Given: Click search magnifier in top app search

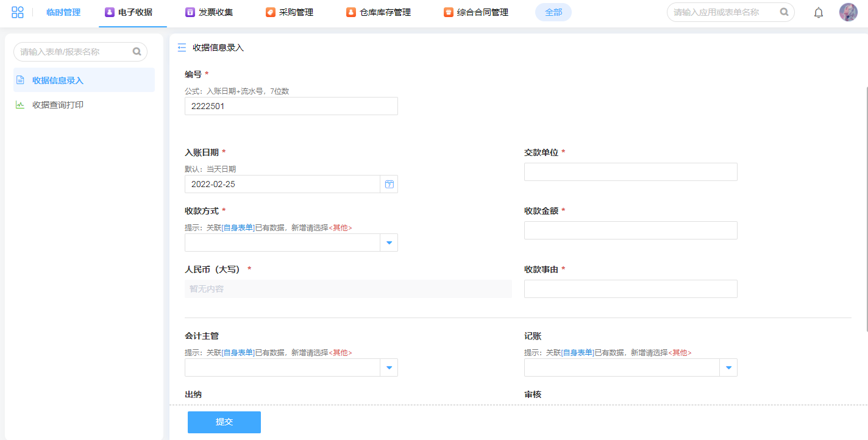Looking at the screenshot, I should click(x=784, y=12).
